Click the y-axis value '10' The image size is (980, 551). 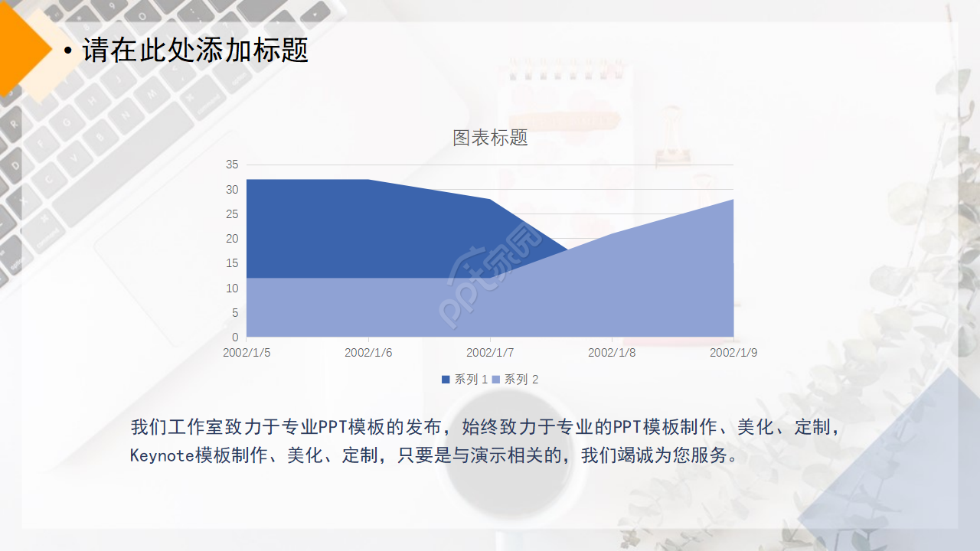pos(232,289)
